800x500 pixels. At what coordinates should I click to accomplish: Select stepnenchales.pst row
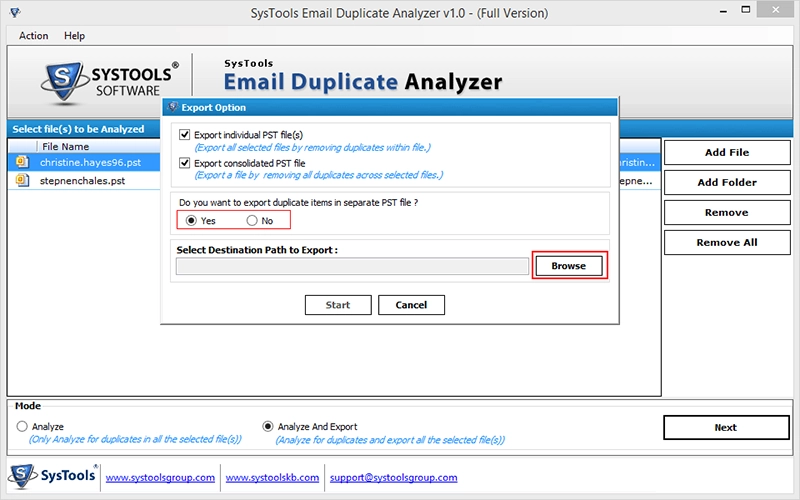pyautogui.click(x=84, y=181)
